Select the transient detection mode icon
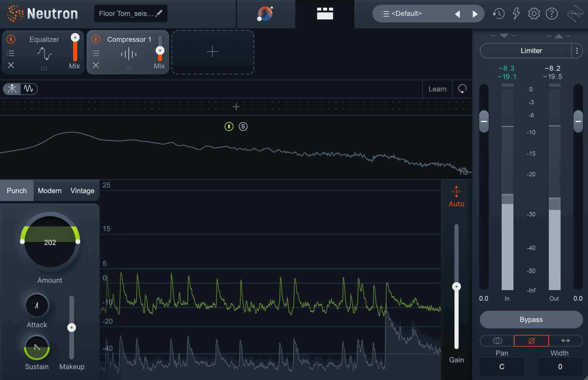 [12, 89]
